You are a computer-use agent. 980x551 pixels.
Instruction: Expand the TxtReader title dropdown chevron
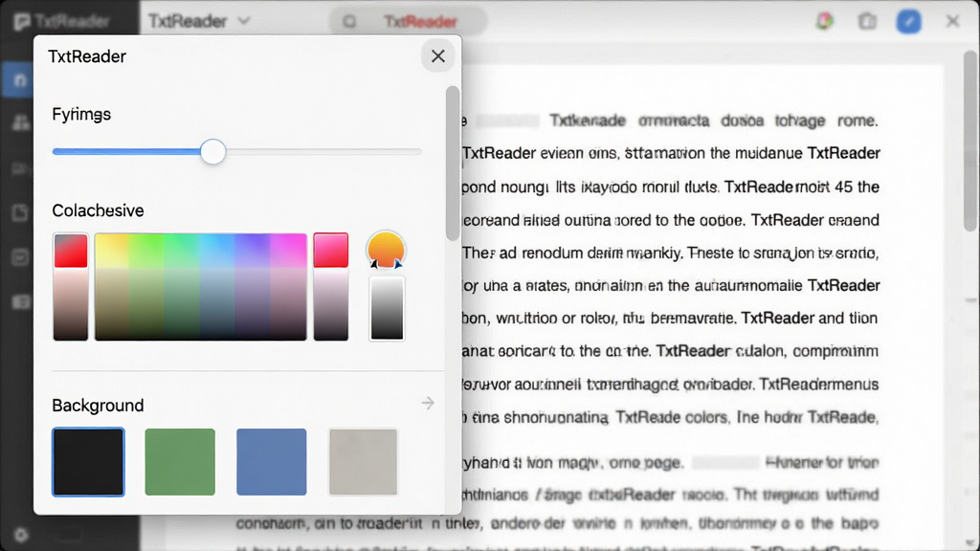click(244, 21)
